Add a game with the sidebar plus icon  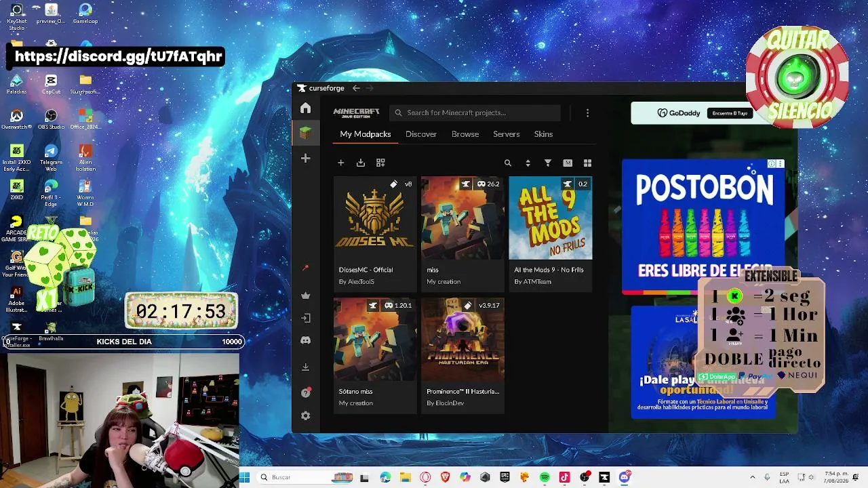306,159
